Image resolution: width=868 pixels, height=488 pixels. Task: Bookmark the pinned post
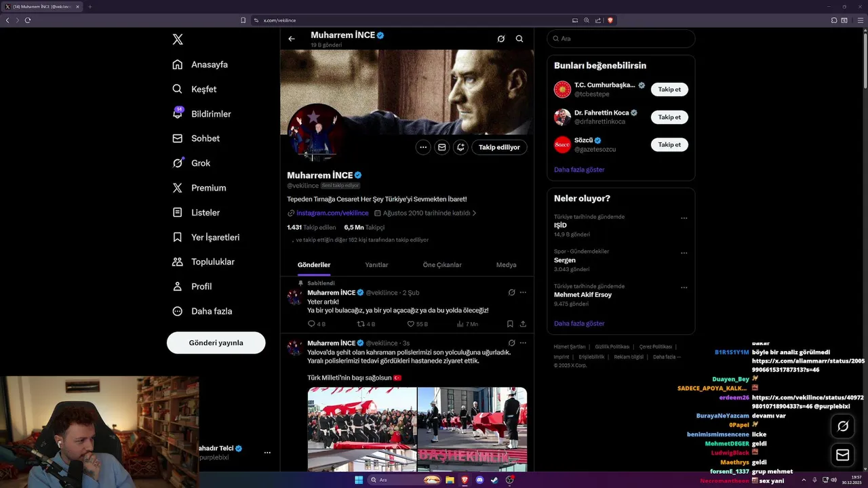point(510,324)
